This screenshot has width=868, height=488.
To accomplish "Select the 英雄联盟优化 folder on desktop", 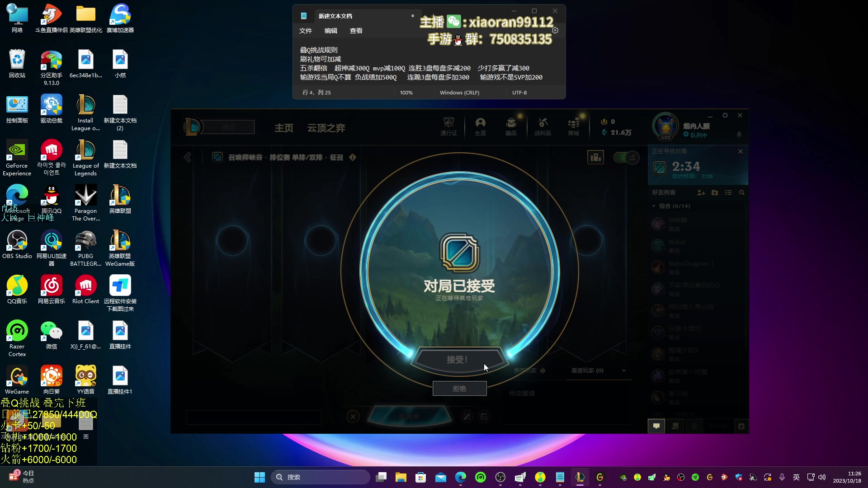I will pyautogui.click(x=85, y=19).
